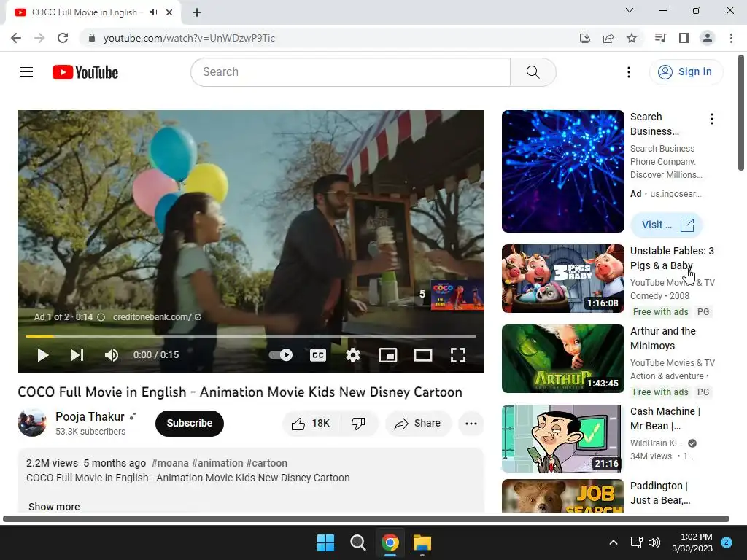The width and height of the screenshot is (747, 560).
Task: Open the Mr Bean Cash Machine thumbnail
Action: [563, 438]
